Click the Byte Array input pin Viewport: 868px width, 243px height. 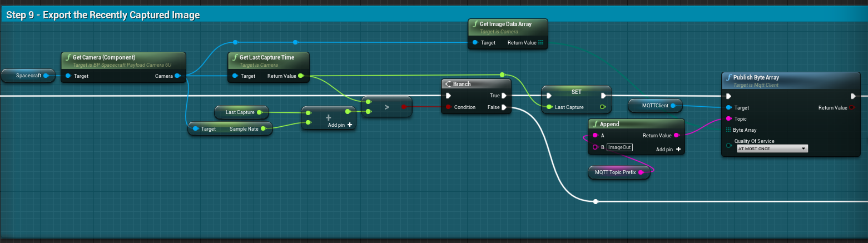click(728, 130)
